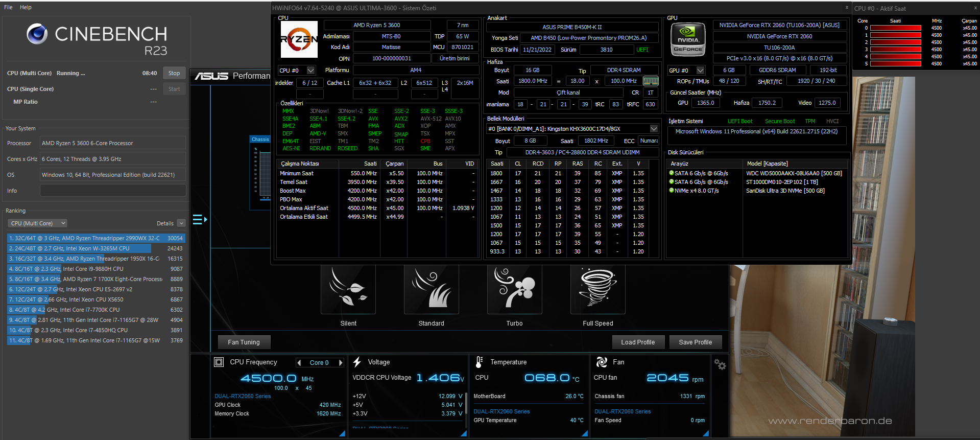980x440 pixels.
Task: Expand the Voltage panel corner triangle
Action: (464, 433)
